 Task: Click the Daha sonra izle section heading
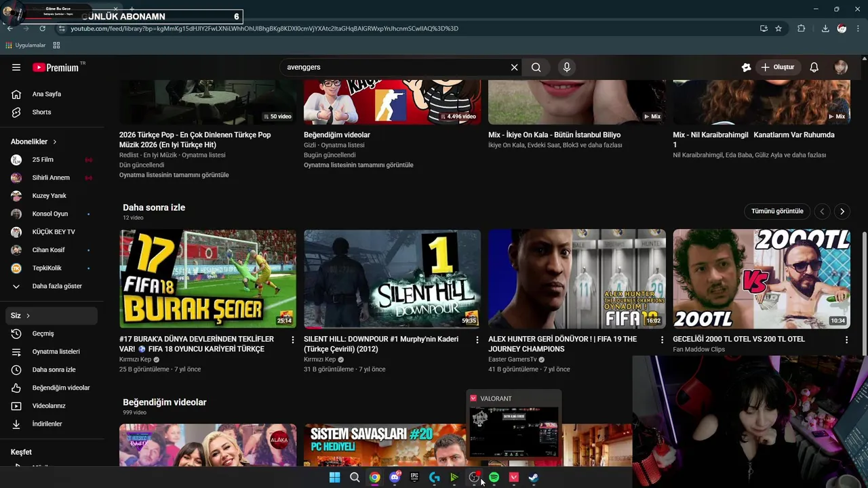click(154, 207)
